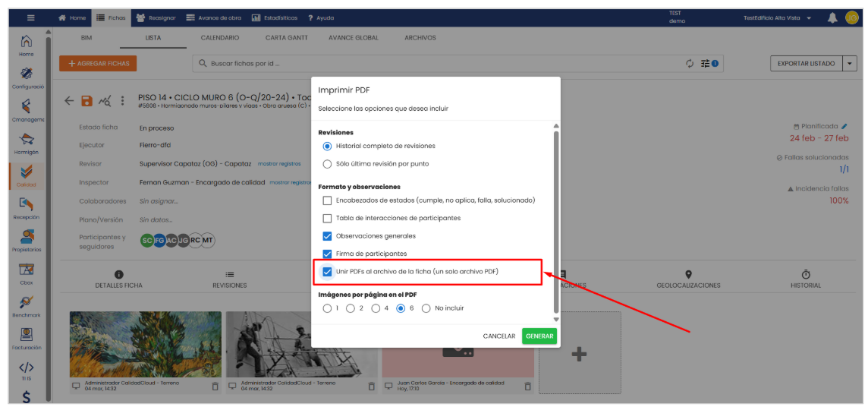Open the Benchmark sidebar module
868x407 pixels.
(x=27, y=304)
